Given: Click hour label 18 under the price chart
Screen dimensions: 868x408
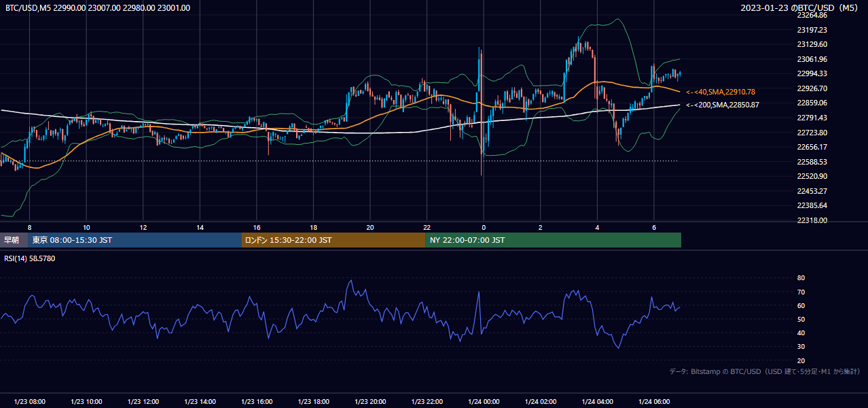Looking at the screenshot, I should click(314, 227).
